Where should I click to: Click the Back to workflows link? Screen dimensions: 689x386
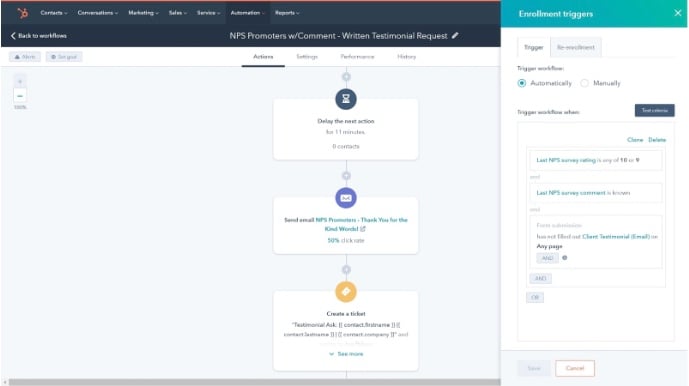[x=39, y=36]
